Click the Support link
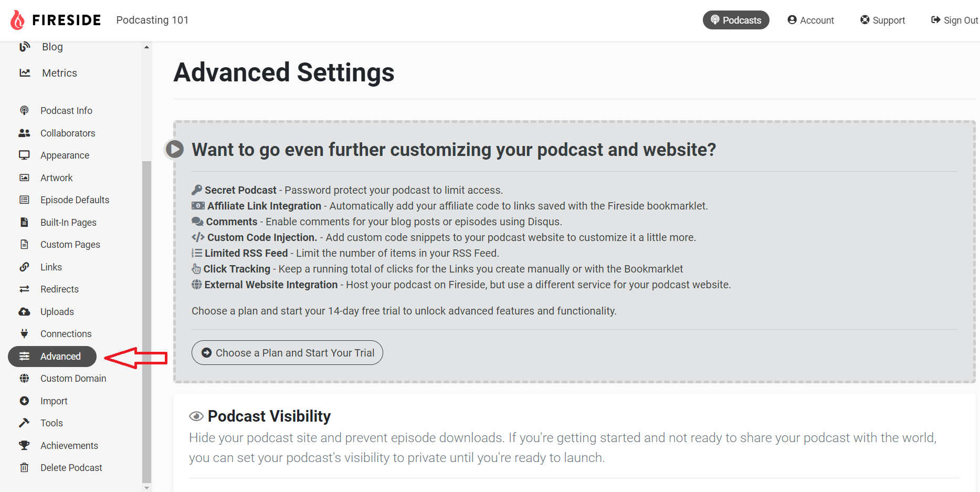The image size is (980, 492). coord(882,20)
